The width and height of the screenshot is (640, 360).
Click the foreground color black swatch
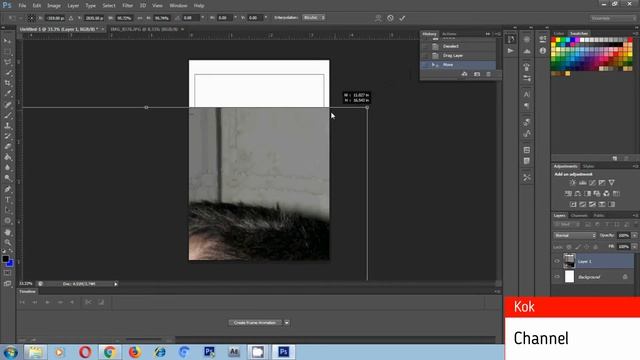click(5, 259)
